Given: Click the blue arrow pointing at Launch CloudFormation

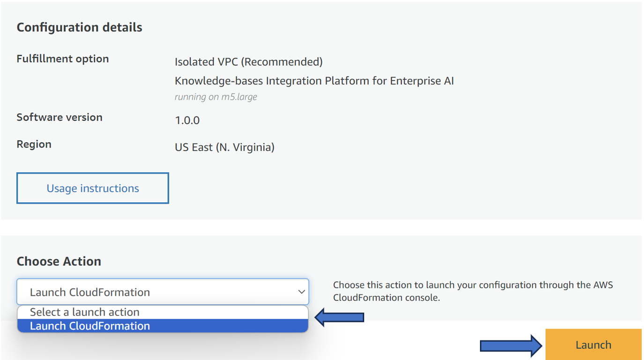Looking at the screenshot, I should (x=339, y=317).
